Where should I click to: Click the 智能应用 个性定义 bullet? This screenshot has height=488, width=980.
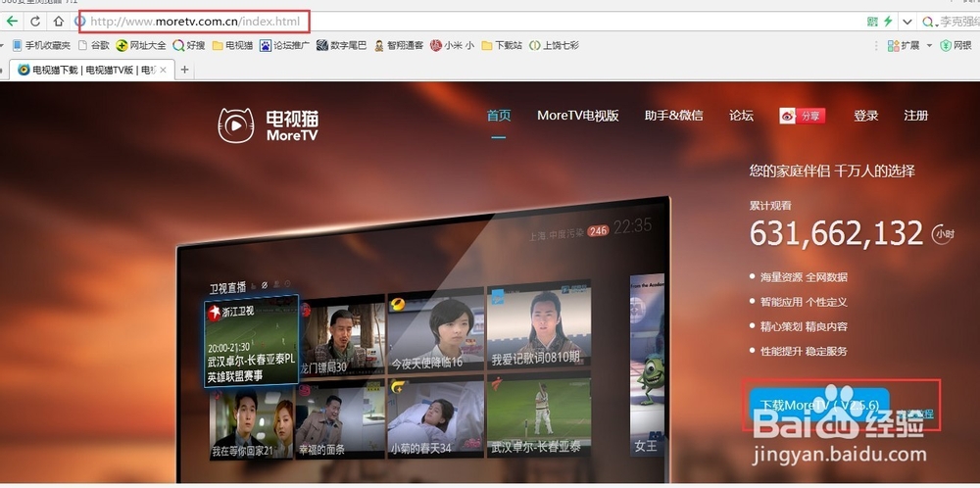click(x=804, y=301)
